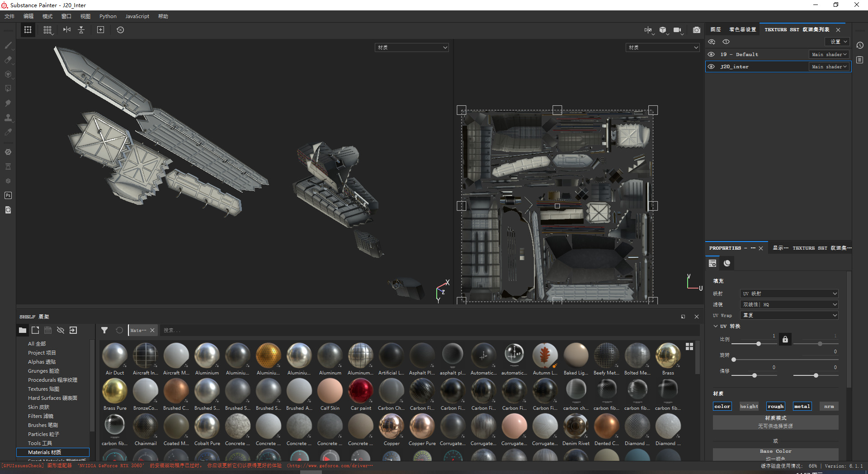Click the centered square frame icon
The image size is (868, 474).
pyautogui.click(x=100, y=30)
